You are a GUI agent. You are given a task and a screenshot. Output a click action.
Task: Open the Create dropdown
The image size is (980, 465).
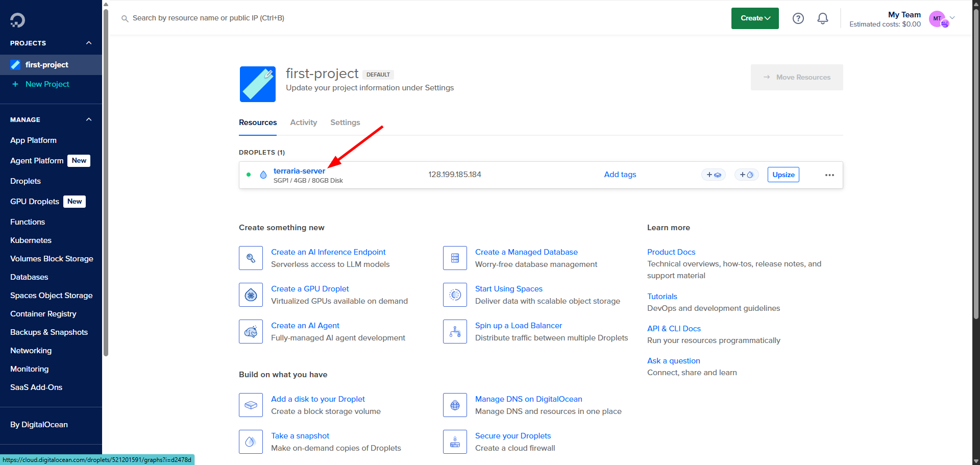pyautogui.click(x=754, y=18)
